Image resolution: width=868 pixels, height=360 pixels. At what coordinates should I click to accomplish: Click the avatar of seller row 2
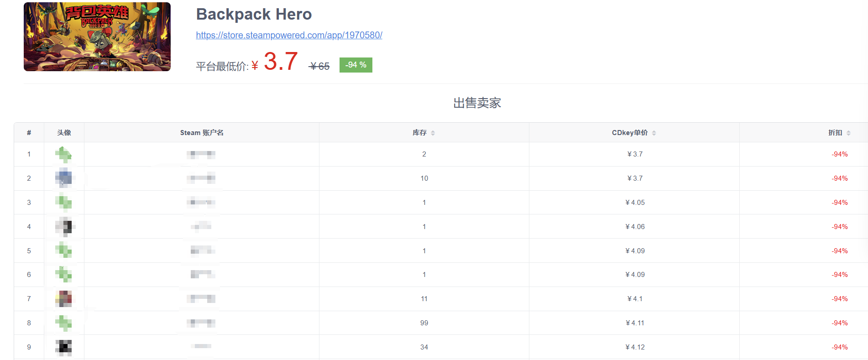pyautogui.click(x=64, y=178)
